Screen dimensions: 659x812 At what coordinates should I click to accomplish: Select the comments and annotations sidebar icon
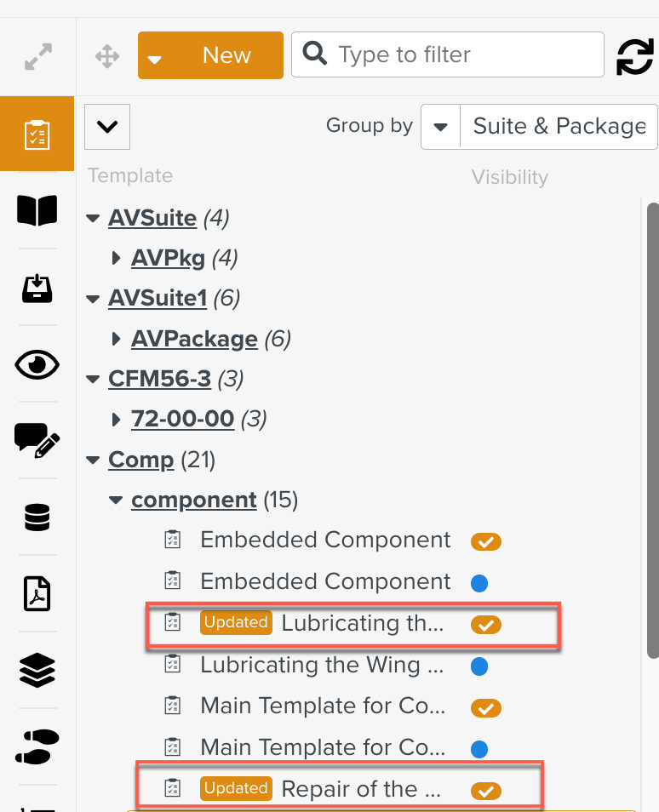click(x=37, y=440)
